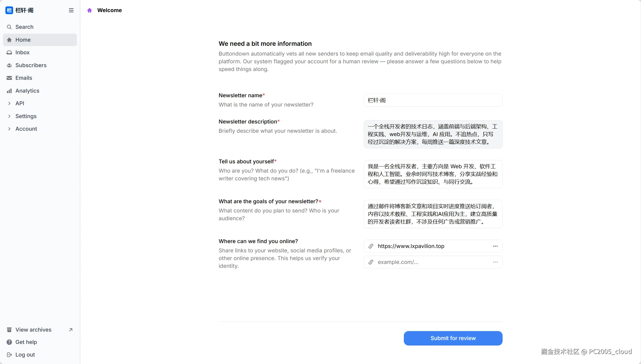Click the 'Newsletter name' label
Image resolution: width=641 pixels, height=364 pixels.
(241, 95)
